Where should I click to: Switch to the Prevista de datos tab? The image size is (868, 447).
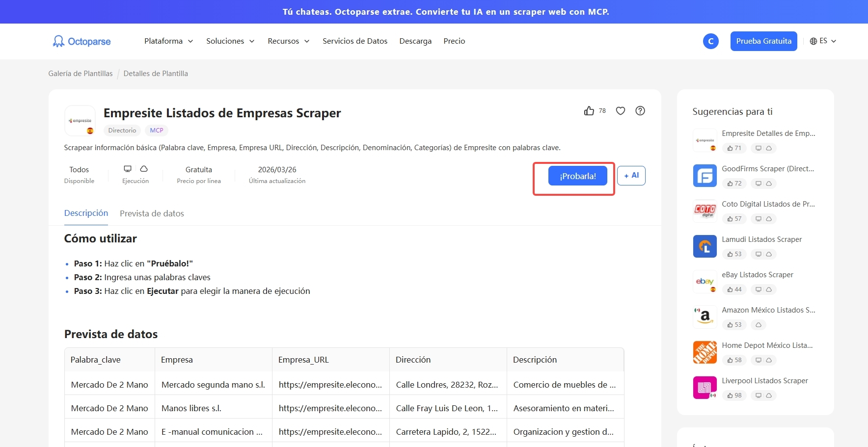152,213
